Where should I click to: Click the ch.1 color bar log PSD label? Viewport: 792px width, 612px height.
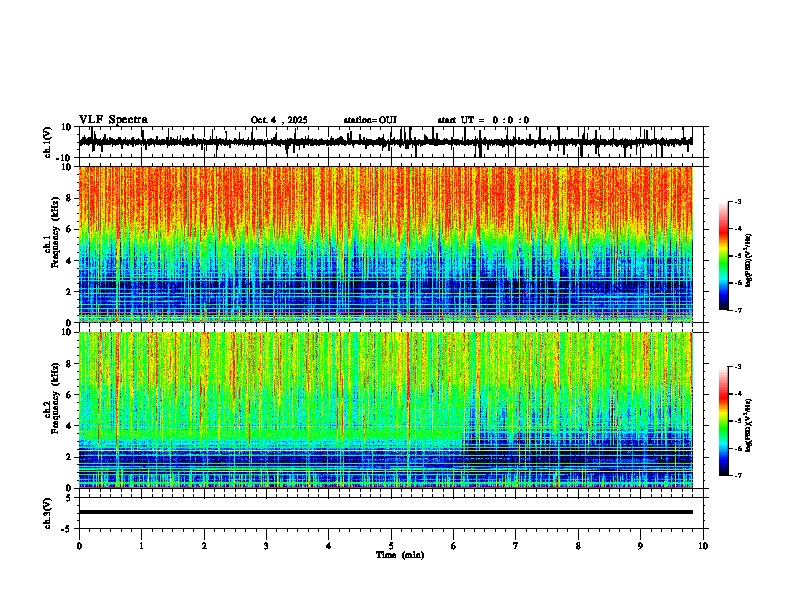click(x=749, y=261)
